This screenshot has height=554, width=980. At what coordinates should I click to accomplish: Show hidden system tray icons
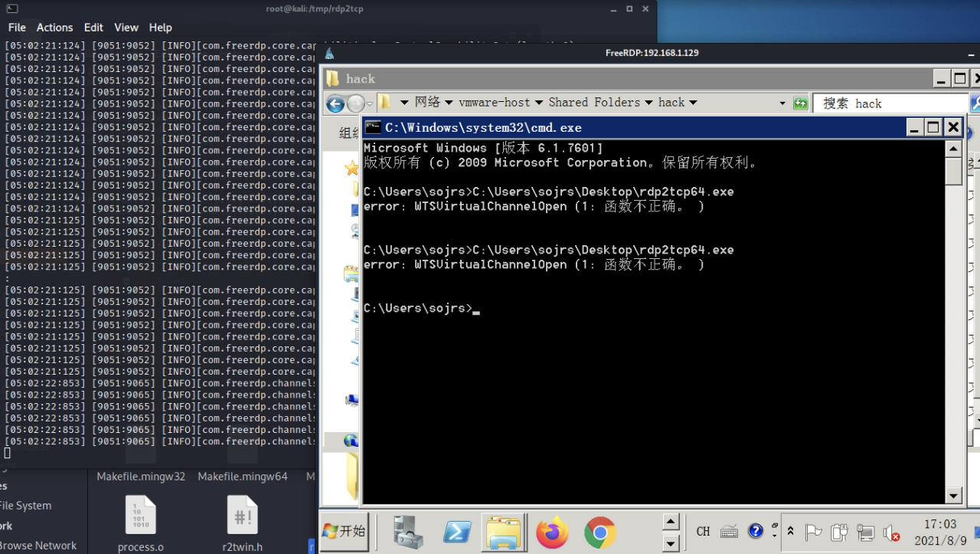(x=791, y=531)
